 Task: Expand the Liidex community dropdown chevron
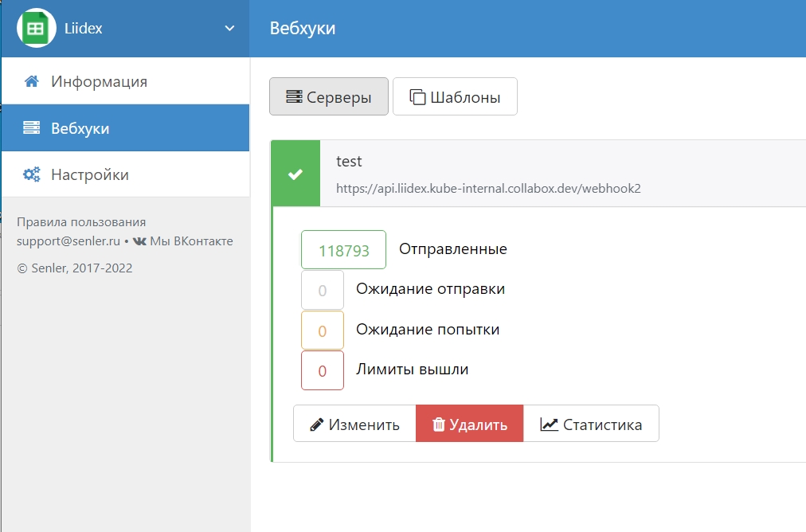[x=229, y=29]
